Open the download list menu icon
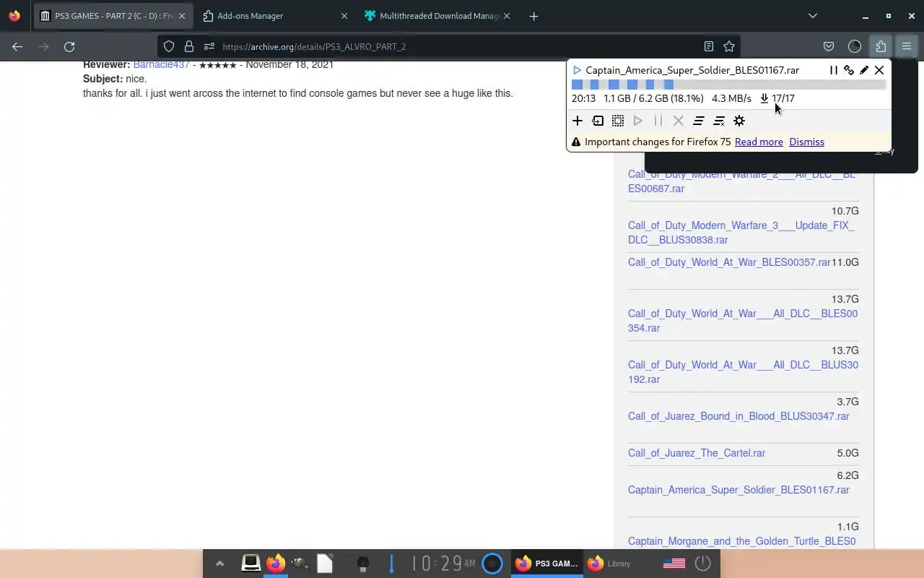This screenshot has height=578, width=924. (699, 121)
